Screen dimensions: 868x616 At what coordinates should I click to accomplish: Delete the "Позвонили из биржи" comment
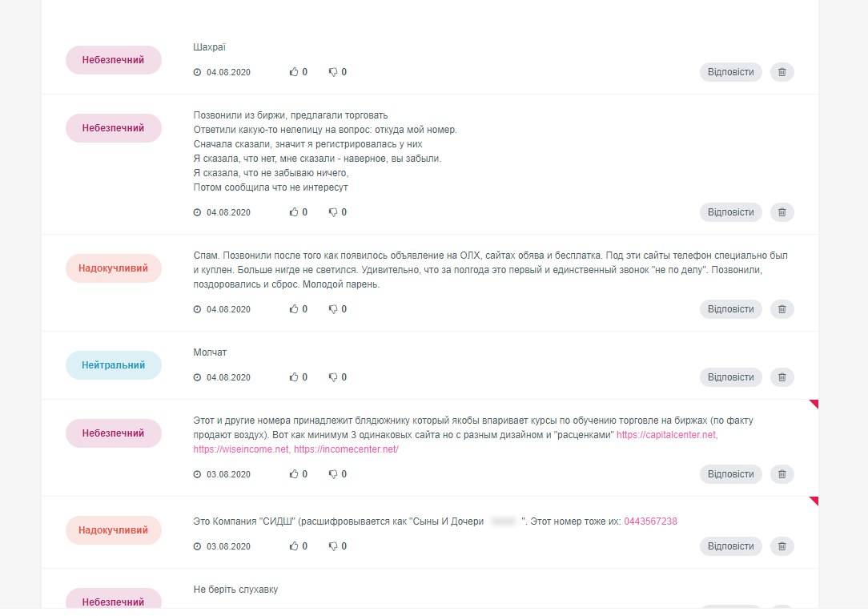pos(782,212)
